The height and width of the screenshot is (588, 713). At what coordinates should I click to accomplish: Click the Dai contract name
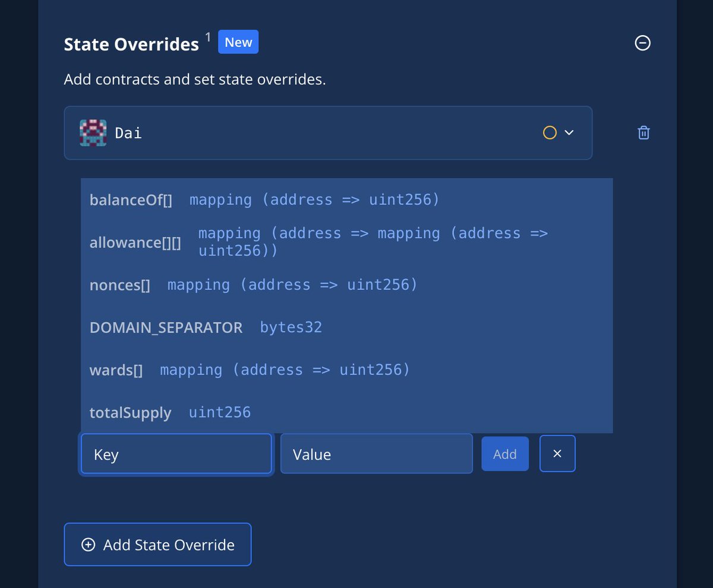(x=128, y=132)
